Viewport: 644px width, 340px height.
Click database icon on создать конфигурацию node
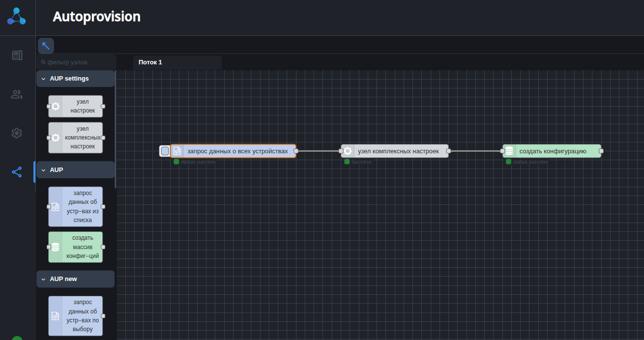pyautogui.click(x=509, y=151)
